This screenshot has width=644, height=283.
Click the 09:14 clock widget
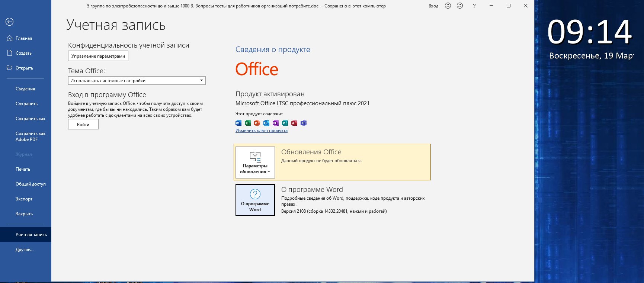click(x=590, y=32)
